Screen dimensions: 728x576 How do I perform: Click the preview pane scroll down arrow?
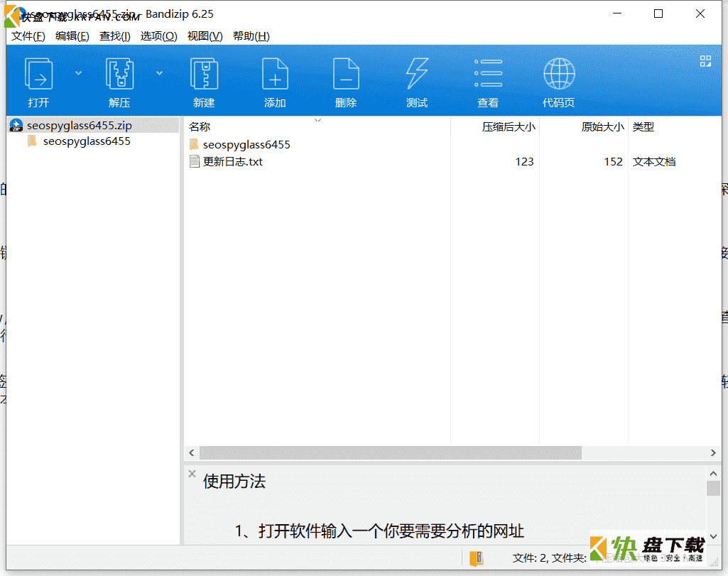pyautogui.click(x=713, y=536)
